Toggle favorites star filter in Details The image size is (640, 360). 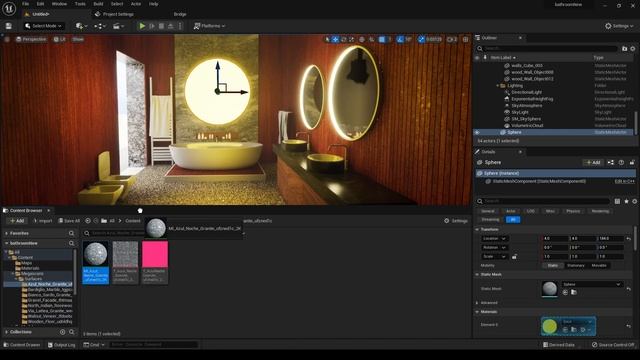(627, 201)
